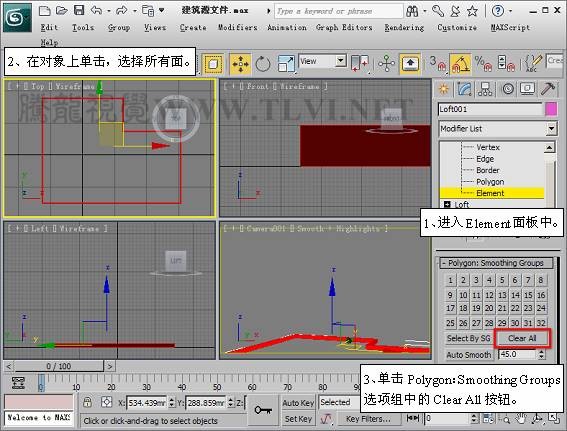Open the binoculars search icon
567x431 pixels.
[412, 11]
